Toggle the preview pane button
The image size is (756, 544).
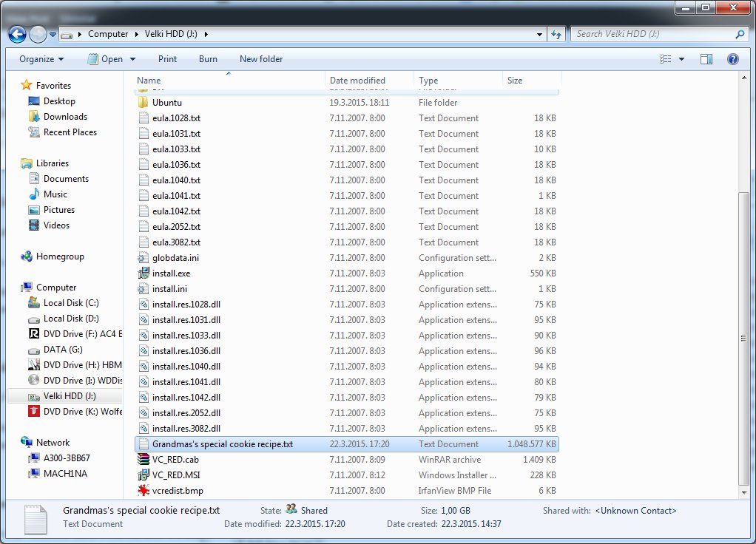(x=706, y=59)
